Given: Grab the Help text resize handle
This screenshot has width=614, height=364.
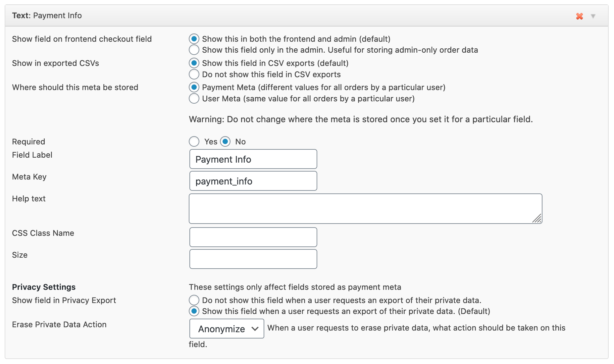Looking at the screenshot, I should pyautogui.click(x=537, y=219).
